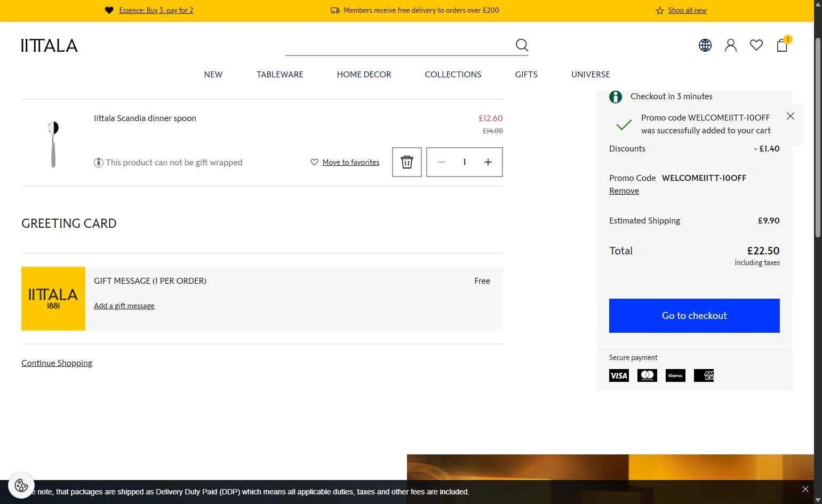
Task: Click the heart icon beside Essence offer
Action: (109, 10)
